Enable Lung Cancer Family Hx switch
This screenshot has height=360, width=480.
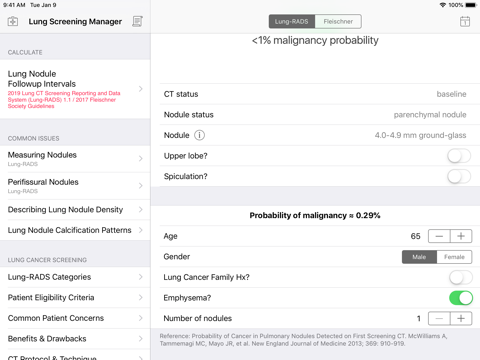pos(461,277)
